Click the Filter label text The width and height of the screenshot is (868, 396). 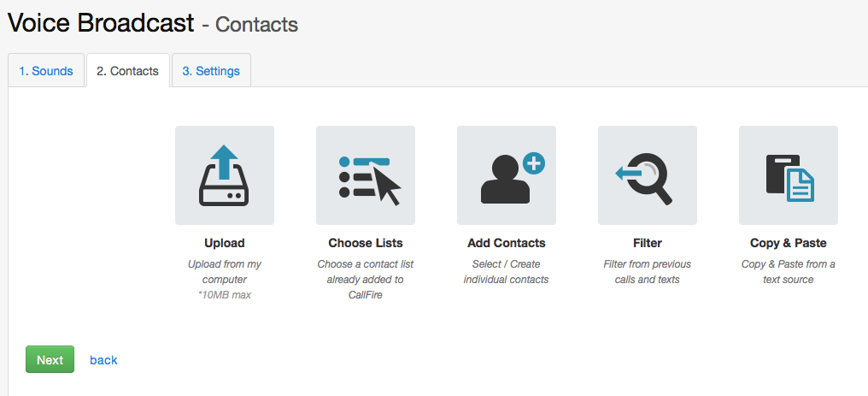click(647, 243)
